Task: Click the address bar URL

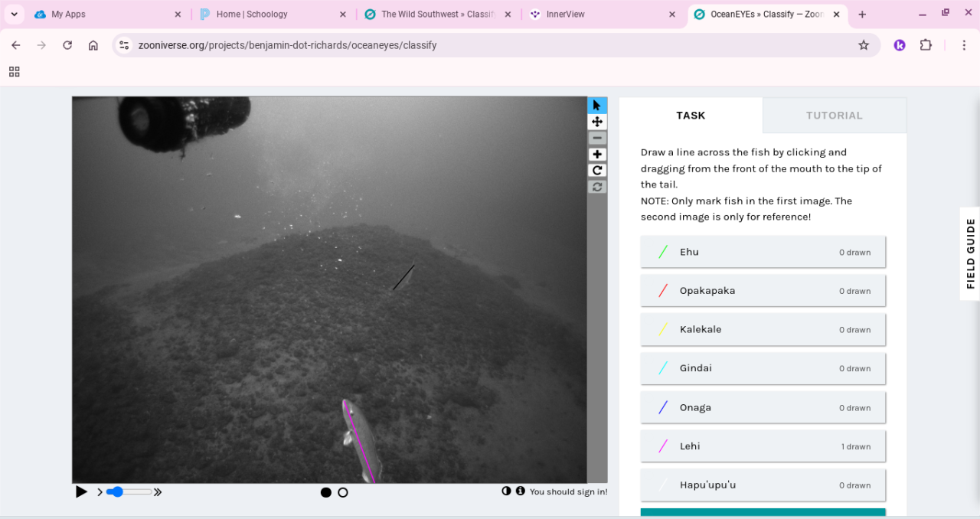Action: pyautogui.click(x=287, y=45)
